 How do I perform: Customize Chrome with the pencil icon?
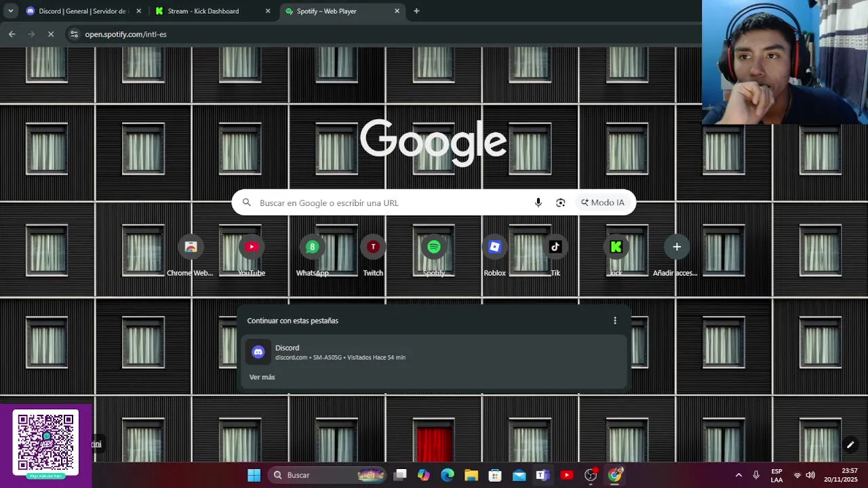[x=850, y=445]
